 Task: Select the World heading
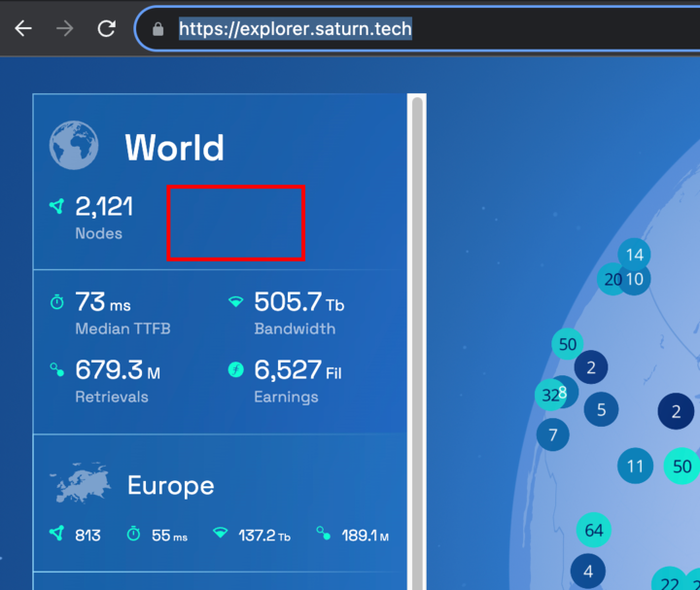pyautogui.click(x=174, y=148)
